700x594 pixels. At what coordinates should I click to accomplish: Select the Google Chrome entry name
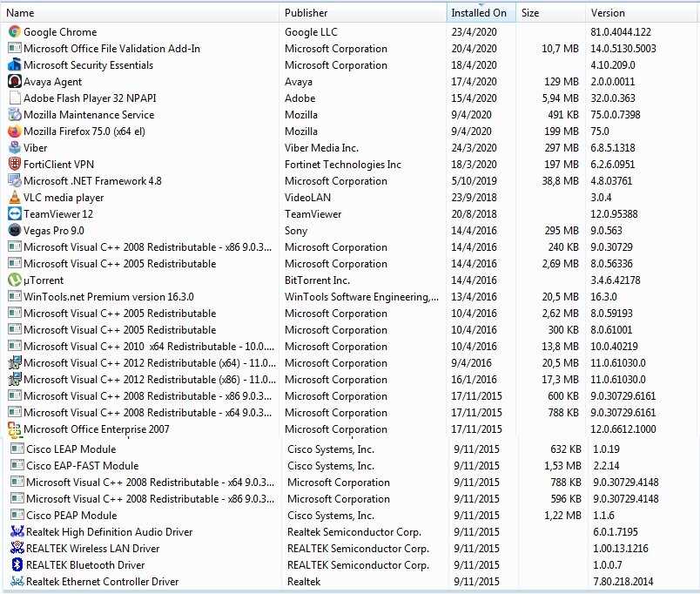[60, 32]
